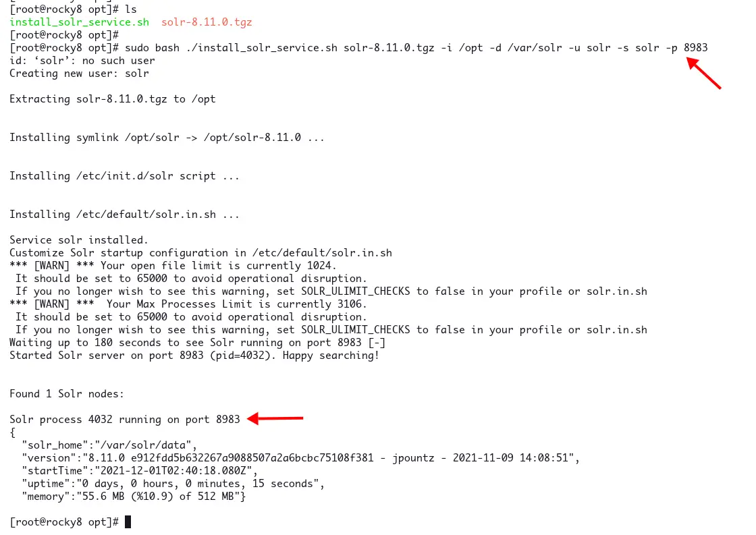Click 'Extracting solr-8.11.0.tgz to /opt' line
This screenshot has height=535, width=756.
112,99
